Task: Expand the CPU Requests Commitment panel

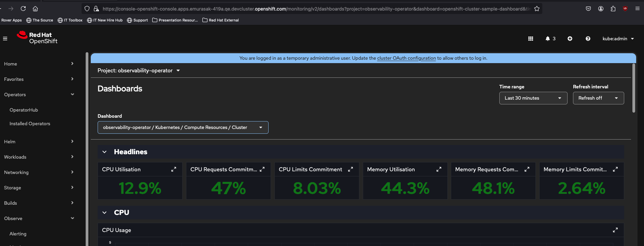Action: 262,169
